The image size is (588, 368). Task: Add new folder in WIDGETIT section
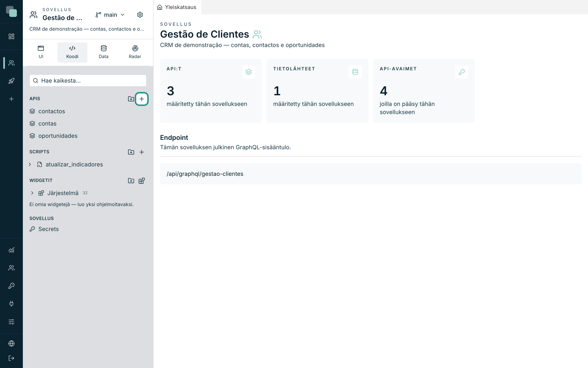pyautogui.click(x=131, y=181)
